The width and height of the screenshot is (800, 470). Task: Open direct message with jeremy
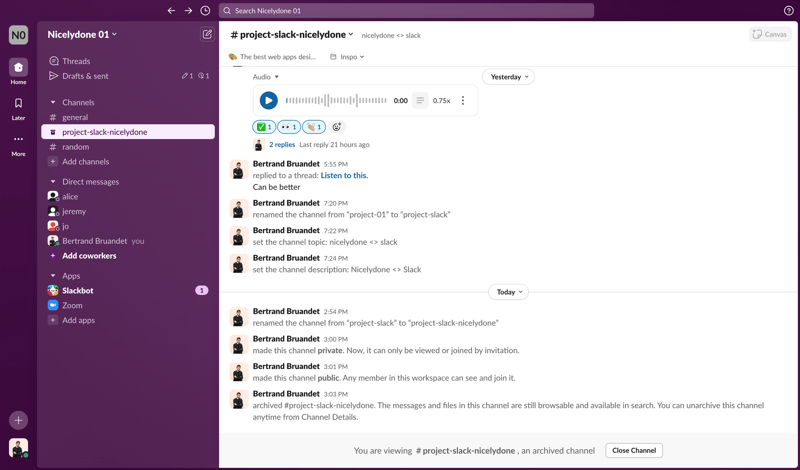point(128,211)
